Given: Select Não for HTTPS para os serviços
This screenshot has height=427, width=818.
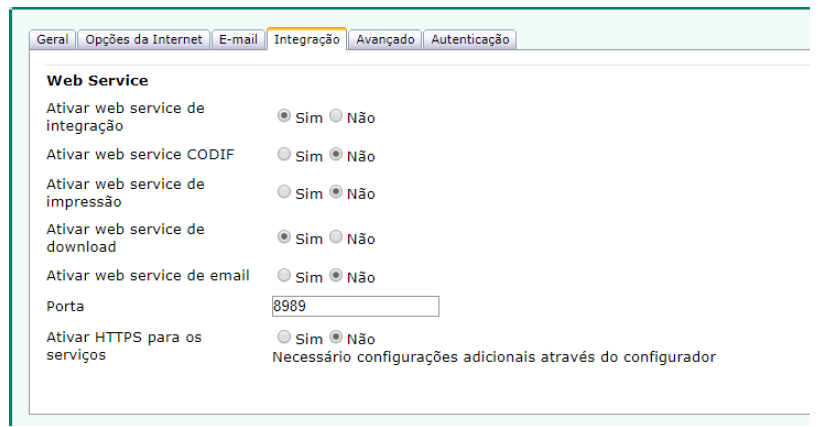Looking at the screenshot, I should point(336,338).
